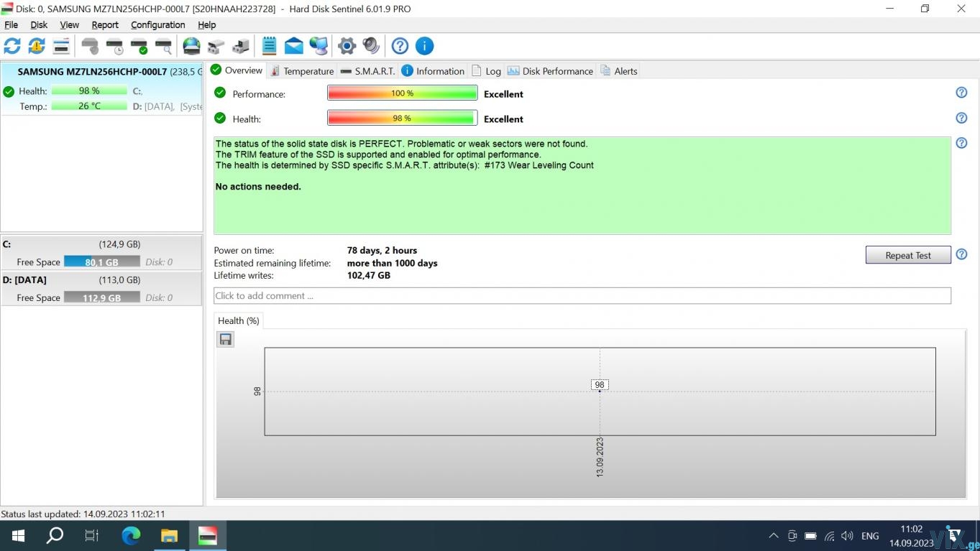Save the health chart with floppy icon
The width and height of the screenshot is (980, 551).
click(226, 339)
